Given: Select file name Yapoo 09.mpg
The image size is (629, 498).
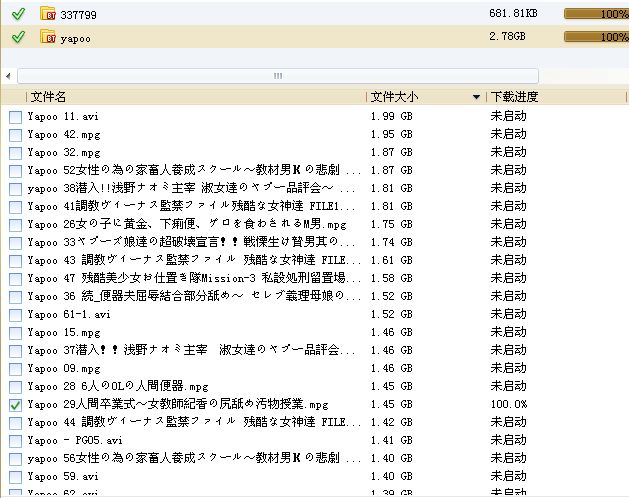Looking at the screenshot, I should click(x=64, y=368).
